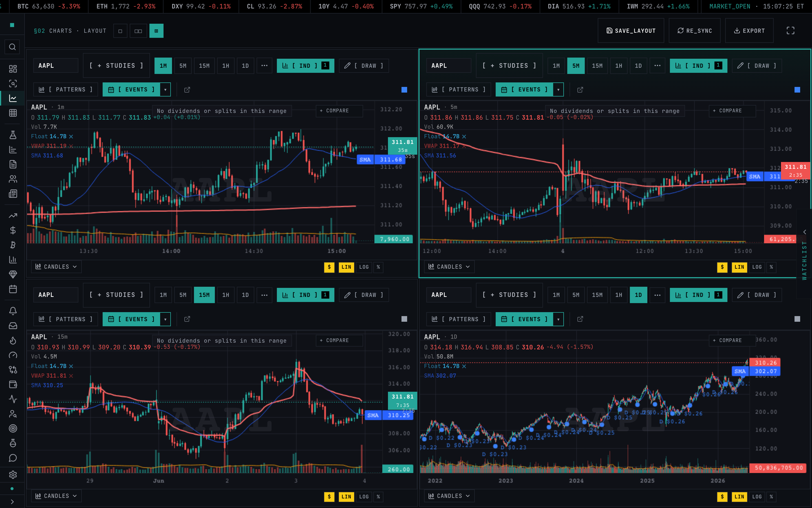
Task: Open the trending-up arrow icon in the sidebar
Action: click(13, 216)
